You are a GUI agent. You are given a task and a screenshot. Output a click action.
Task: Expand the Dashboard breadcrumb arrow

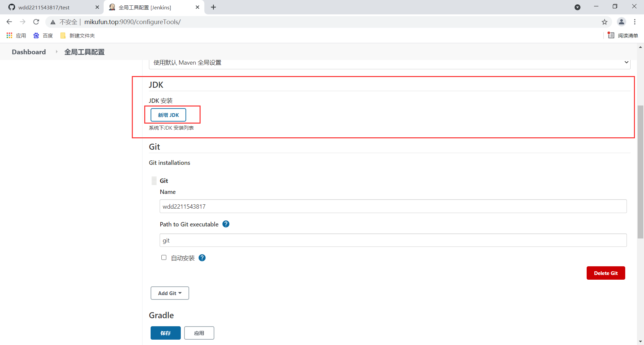(x=56, y=52)
